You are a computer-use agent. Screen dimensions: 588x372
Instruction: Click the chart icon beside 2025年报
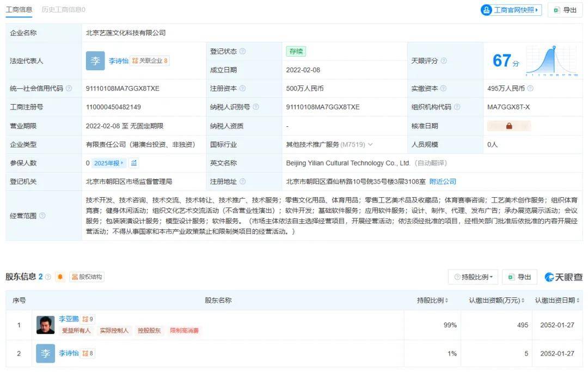tap(134, 163)
